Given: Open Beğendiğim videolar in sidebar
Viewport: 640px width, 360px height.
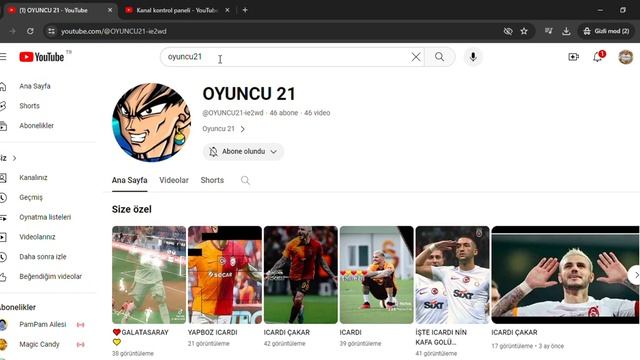Looking at the screenshot, I should click(x=50, y=276).
